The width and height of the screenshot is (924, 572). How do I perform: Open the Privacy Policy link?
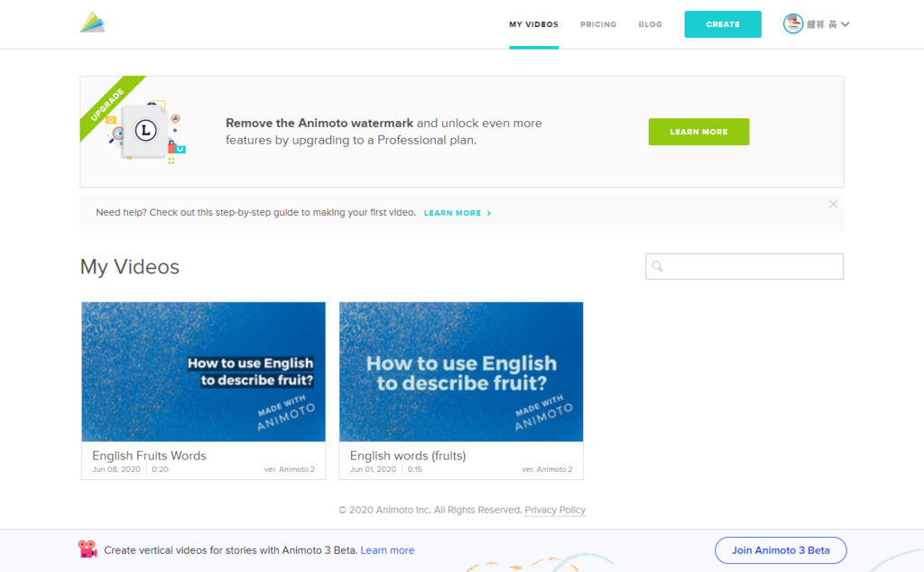[x=555, y=510]
